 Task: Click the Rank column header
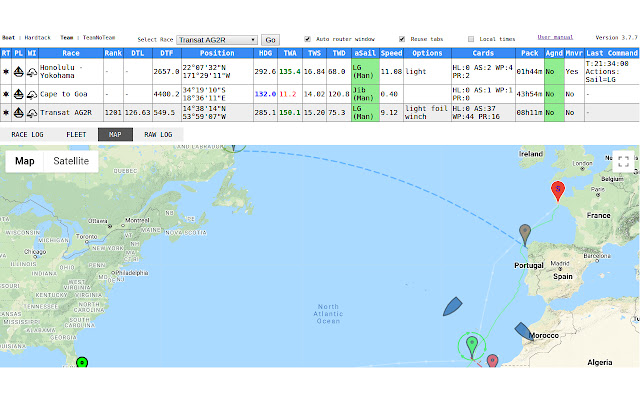click(x=113, y=53)
